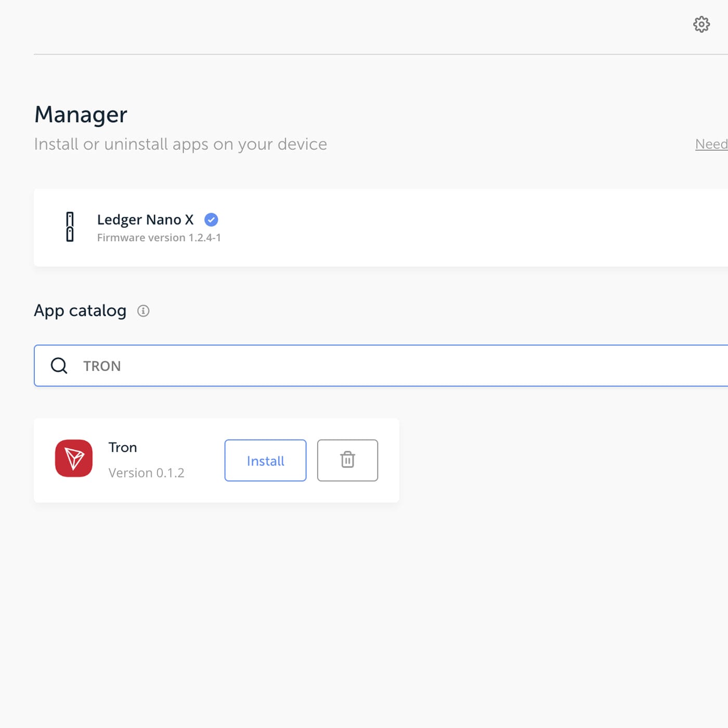Uninstall Tron with the trash can button
728x728 pixels.
click(x=347, y=460)
